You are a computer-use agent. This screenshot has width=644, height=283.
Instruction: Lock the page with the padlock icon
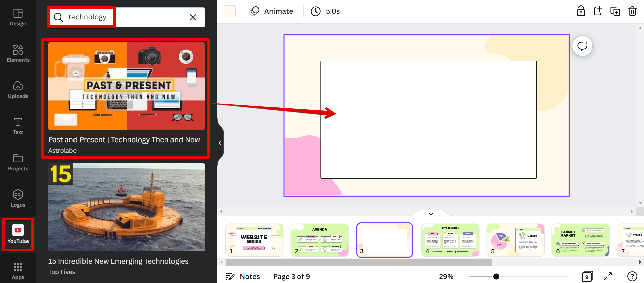581,11
